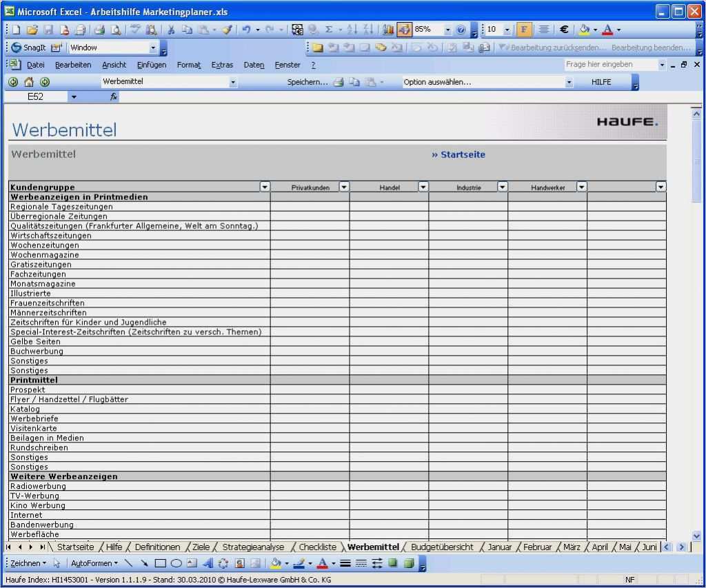
Task: Open the Einfügen menu
Action: (151, 65)
